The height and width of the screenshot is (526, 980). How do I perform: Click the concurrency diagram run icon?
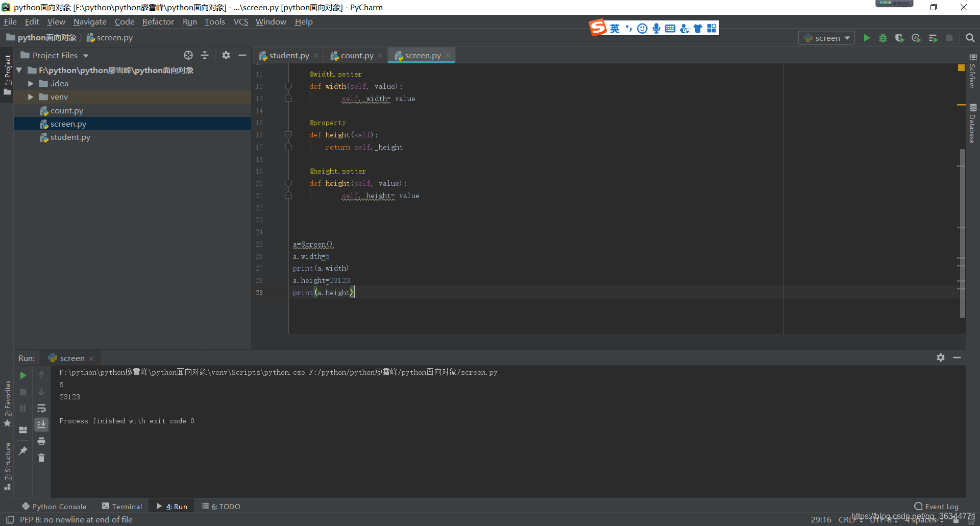click(933, 38)
